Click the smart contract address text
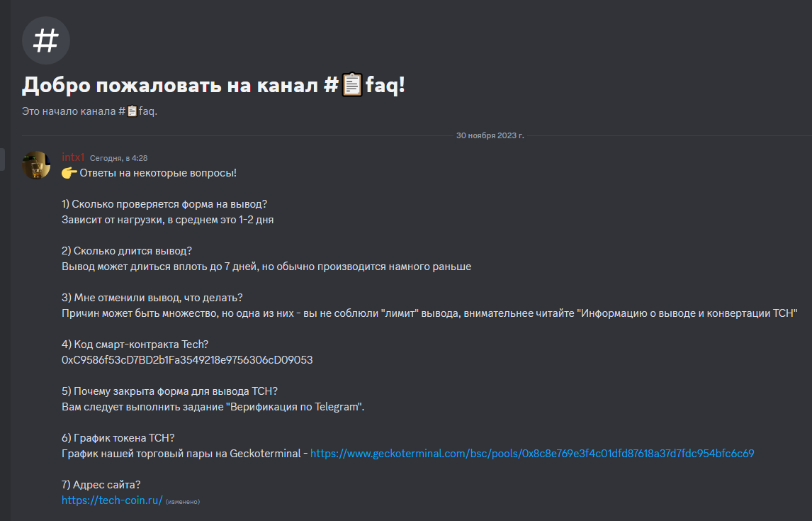 187,360
